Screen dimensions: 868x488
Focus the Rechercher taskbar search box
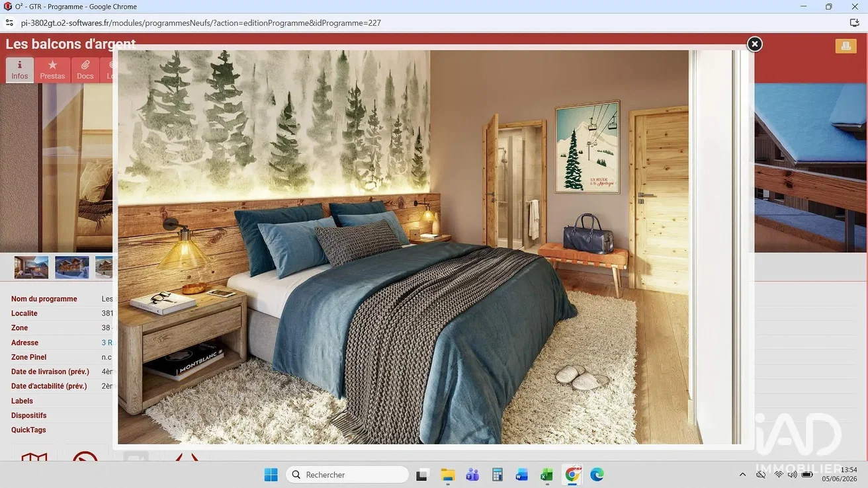click(x=347, y=475)
